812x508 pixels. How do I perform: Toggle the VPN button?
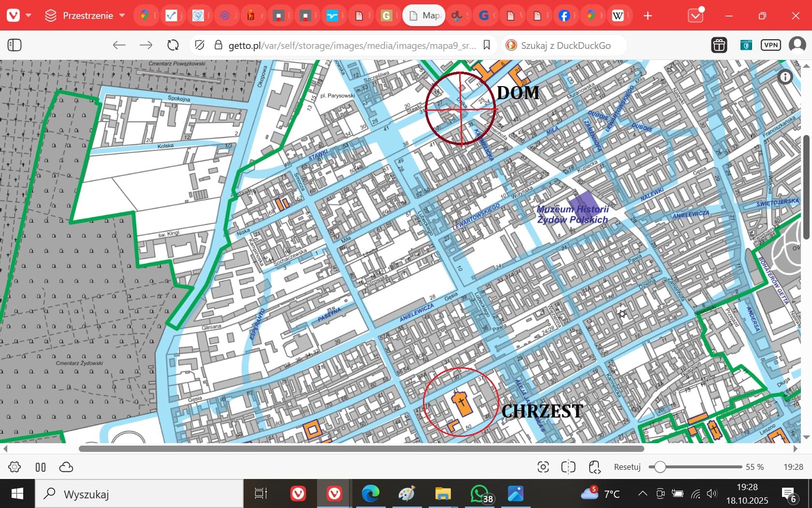coord(770,45)
